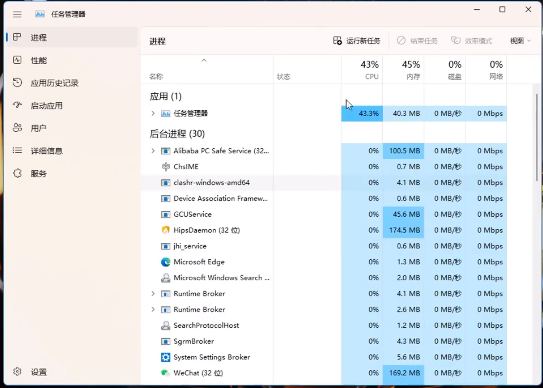The height and width of the screenshot is (388, 543).
Task: Click the WeChat process icon
Action: coord(166,373)
